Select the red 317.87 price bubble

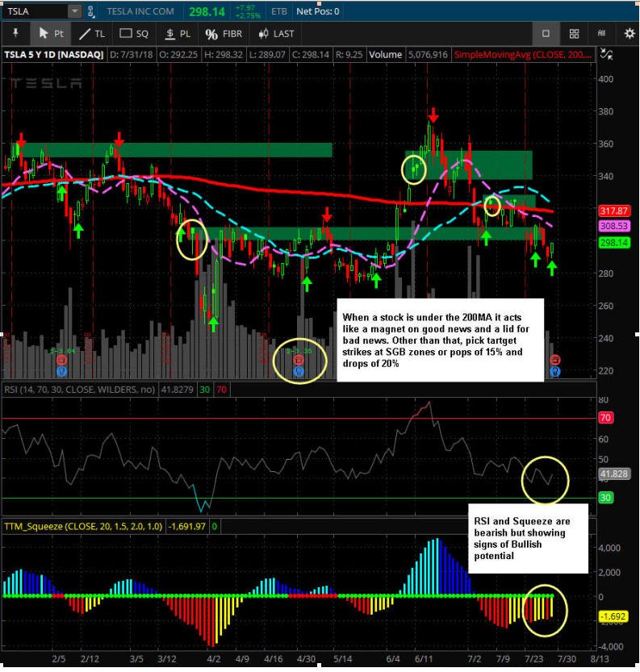(614, 211)
